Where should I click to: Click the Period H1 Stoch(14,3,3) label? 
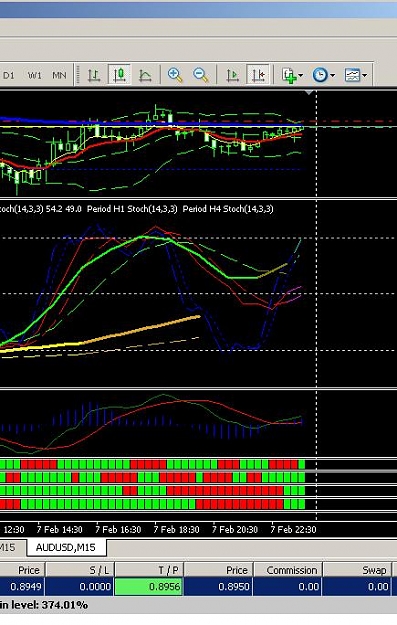pyautogui.click(x=132, y=209)
